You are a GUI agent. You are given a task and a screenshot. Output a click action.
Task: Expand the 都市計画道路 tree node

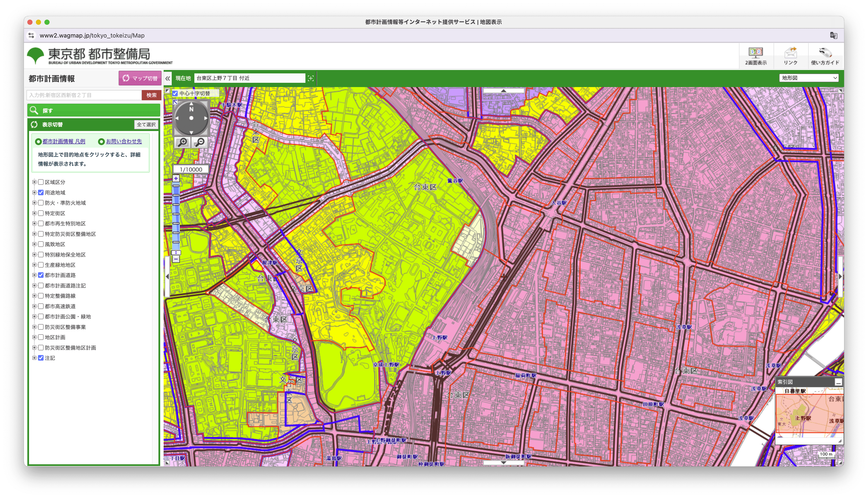pyautogui.click(x=34, y=275)
